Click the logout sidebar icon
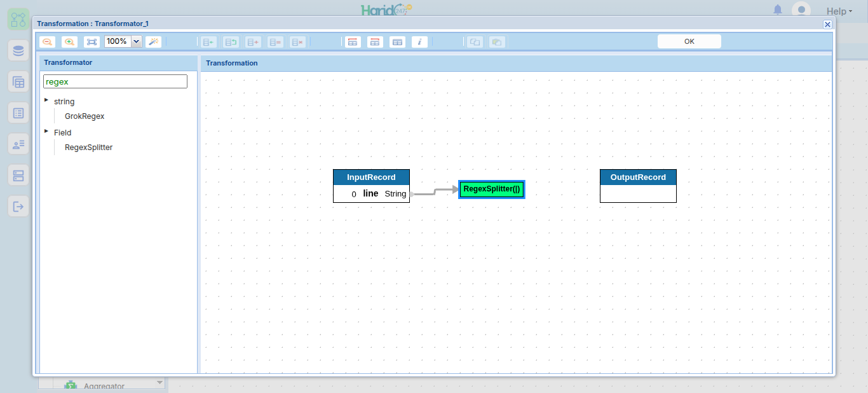Viewport: 868px width, 393px height. click(18, 206)
